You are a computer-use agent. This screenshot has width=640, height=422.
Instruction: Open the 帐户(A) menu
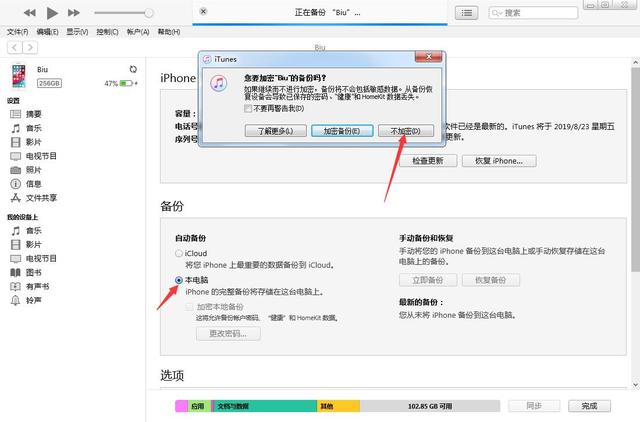click(138, 32)
